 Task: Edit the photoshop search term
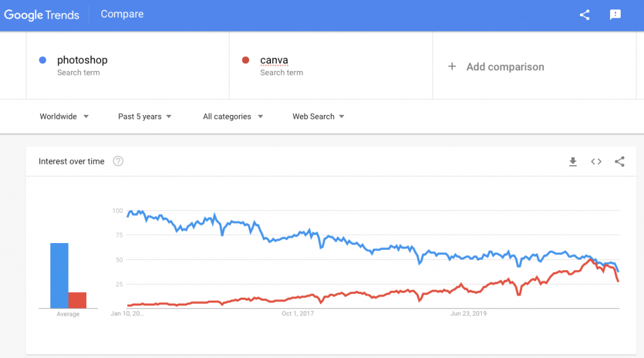point(82,60)
